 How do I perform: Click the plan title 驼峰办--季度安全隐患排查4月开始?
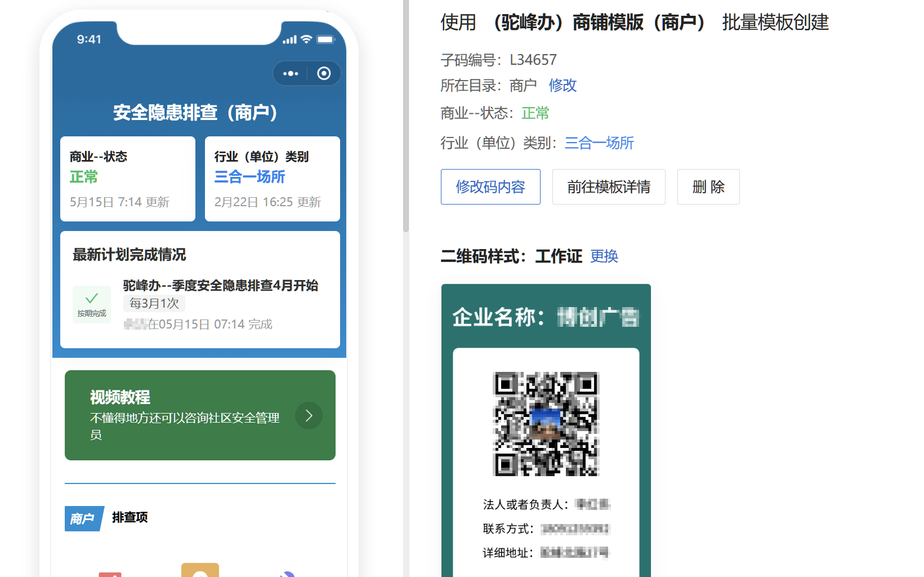tap(221, 286)
